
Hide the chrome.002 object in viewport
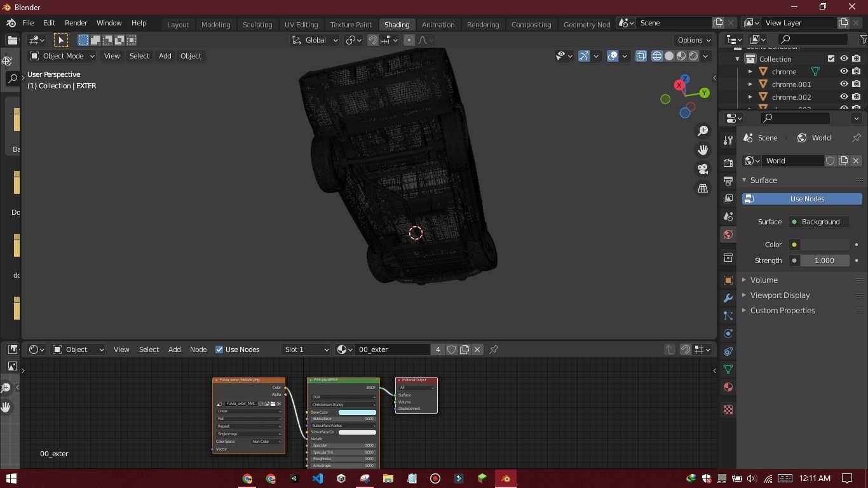[844, 97]
